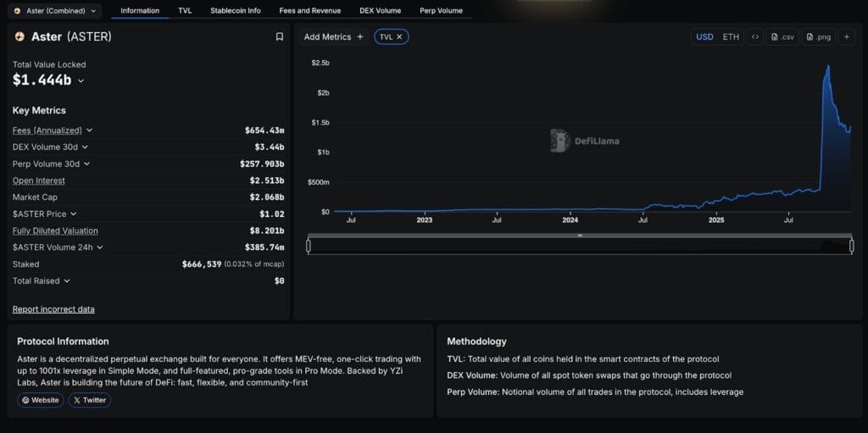
Task: Click the Aster logo beside ASTER title
Action: pos(20,37)
